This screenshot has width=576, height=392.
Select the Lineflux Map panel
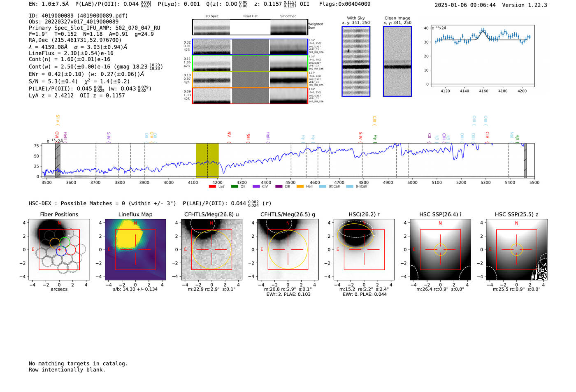[135, 249]
